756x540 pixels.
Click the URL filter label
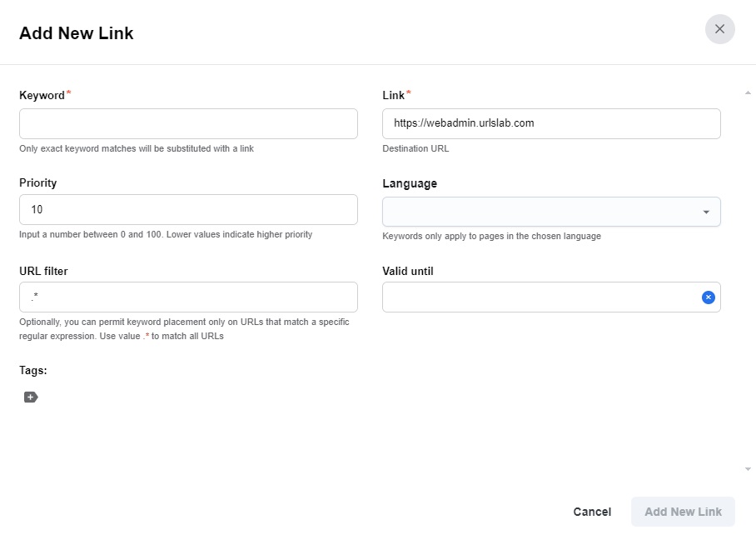point(43,271)
